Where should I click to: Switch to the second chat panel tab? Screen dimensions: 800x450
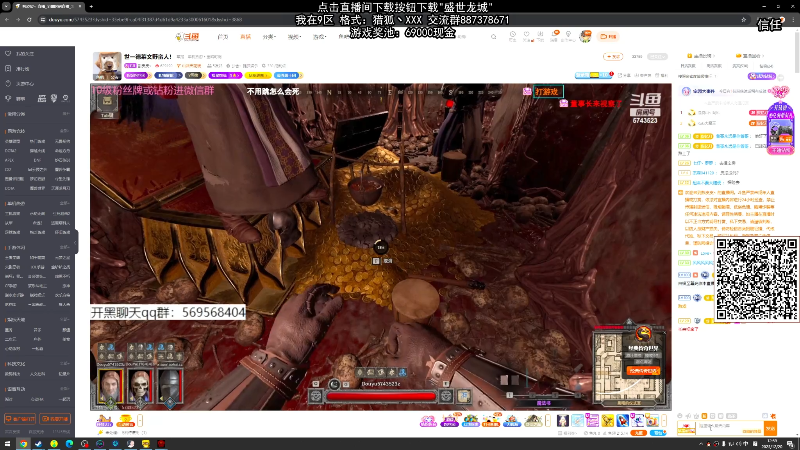pos(714,66)
